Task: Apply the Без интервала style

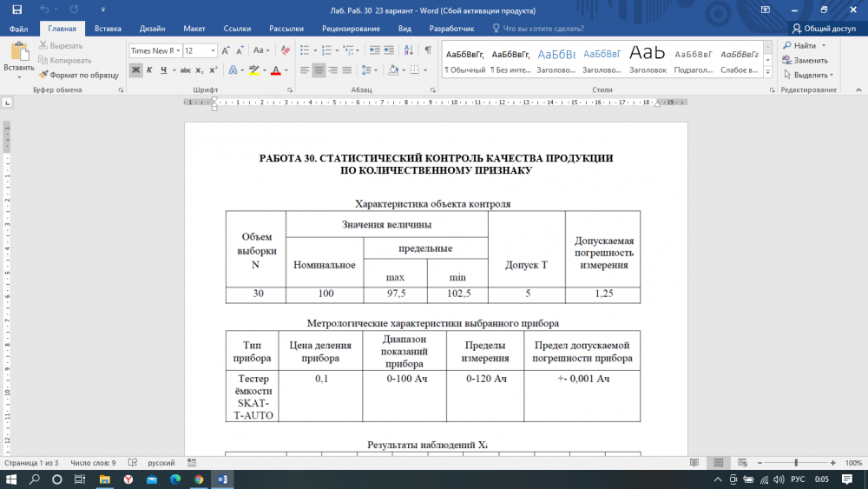Action: (510, 60)
